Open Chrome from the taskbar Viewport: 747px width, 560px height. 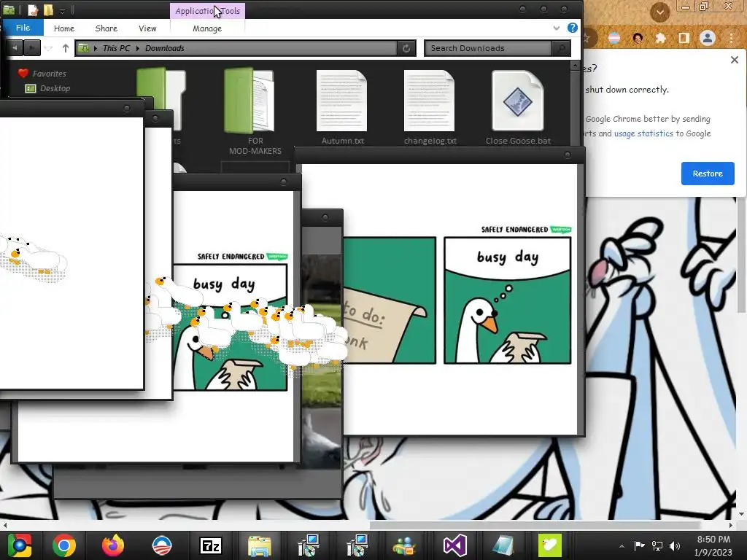[x=64, y=545]
